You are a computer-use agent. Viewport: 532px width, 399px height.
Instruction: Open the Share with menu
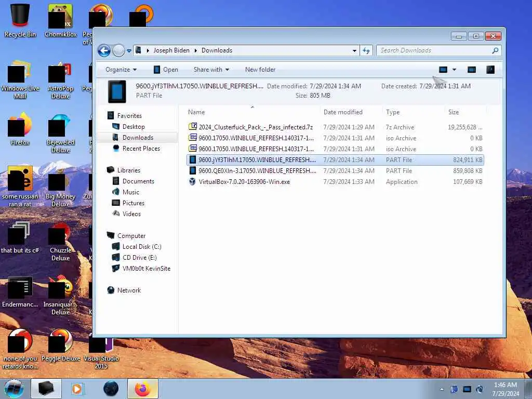click(x=211, y=70)
